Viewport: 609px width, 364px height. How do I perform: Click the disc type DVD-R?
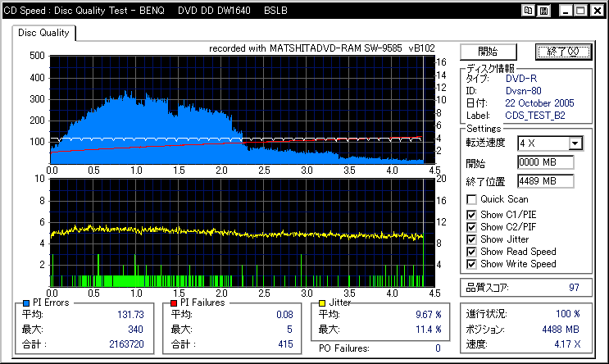coord(520,79)
